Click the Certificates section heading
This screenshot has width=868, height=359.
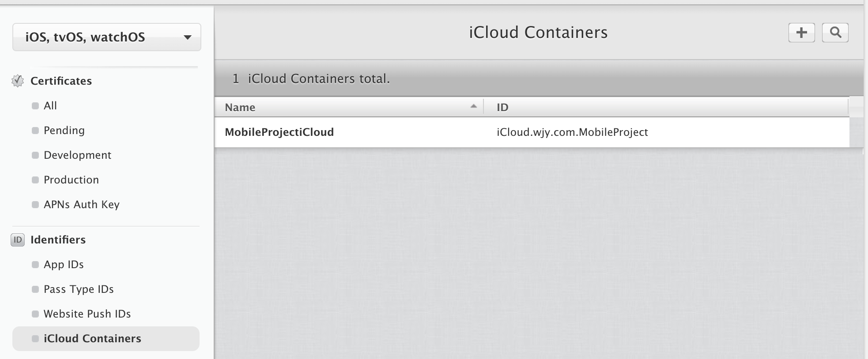61,81
